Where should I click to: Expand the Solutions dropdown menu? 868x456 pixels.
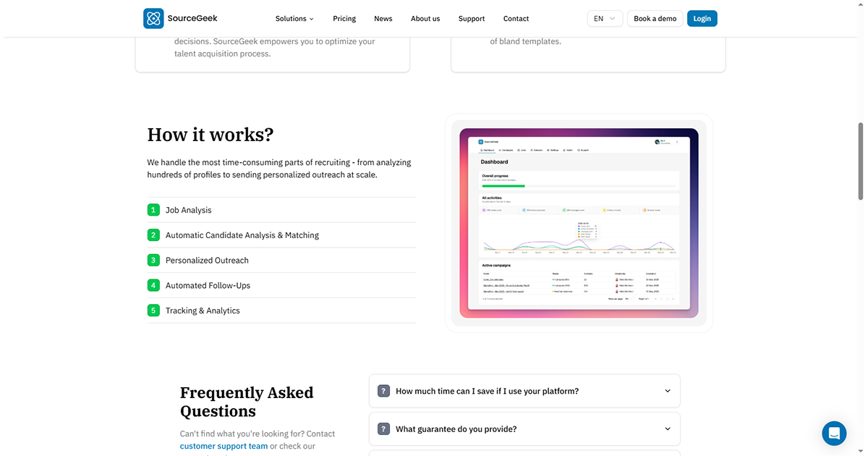tap(294, 19)
